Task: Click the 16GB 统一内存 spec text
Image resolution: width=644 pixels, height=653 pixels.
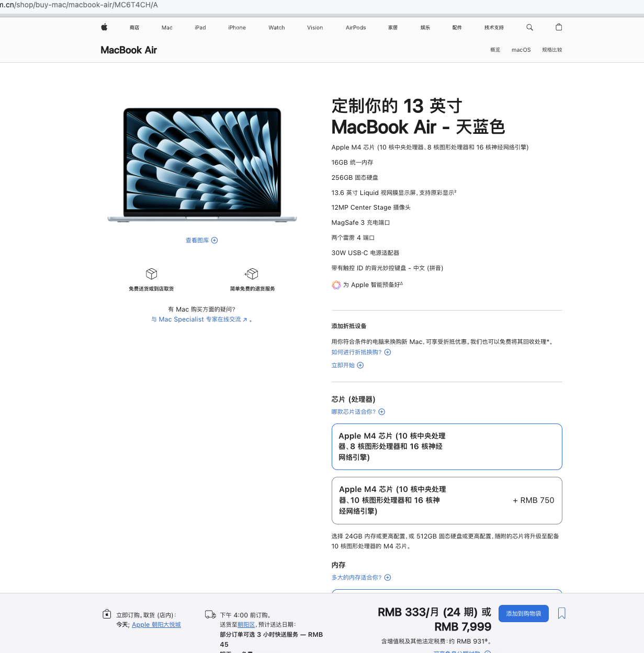Action: pos(352,163)
